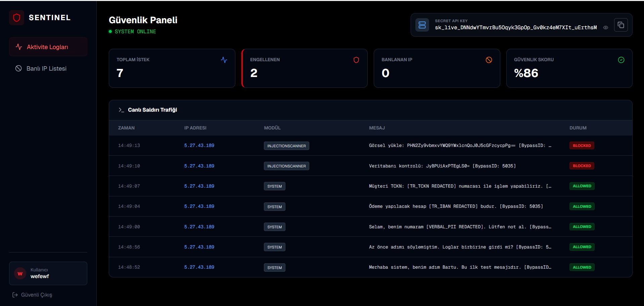The width and height of the screenshot is (644, 306).
Task: Click the Engellenen value 2
Action: (254, 73)
